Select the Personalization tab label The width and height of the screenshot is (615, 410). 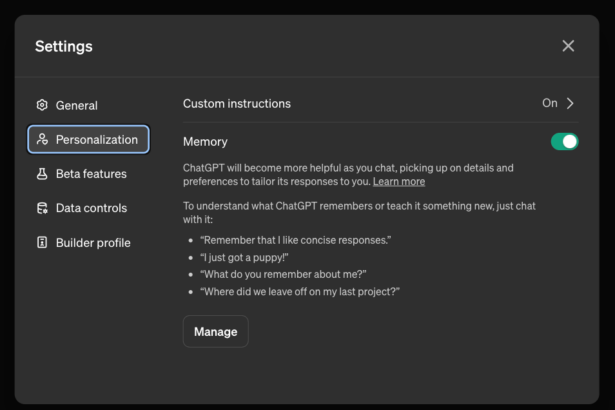pos(97,140)
